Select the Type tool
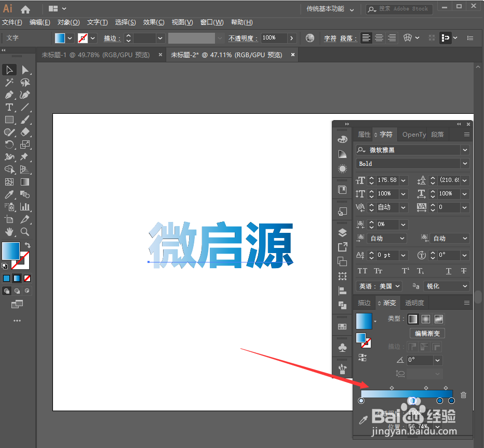The width and height of the screenshot is (484, 448). pos(9,108)
